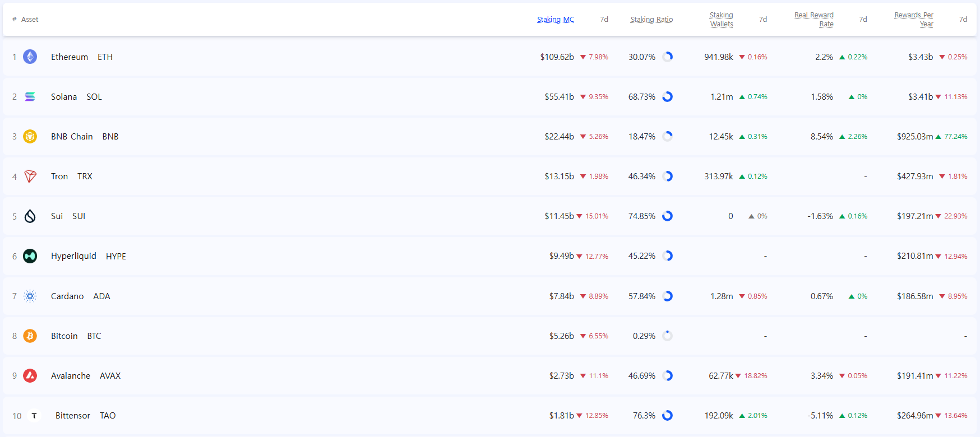
Task: Click Bittensor's 76.3% staking ratio
Action: coord(644,416)
